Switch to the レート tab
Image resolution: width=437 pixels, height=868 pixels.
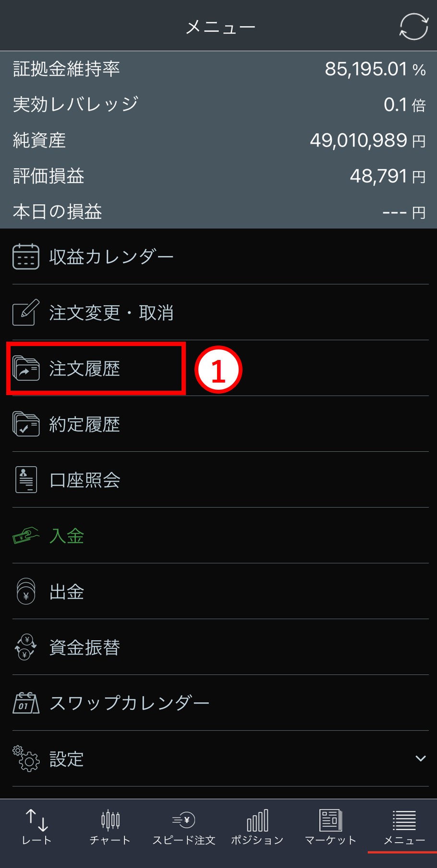click(x=36, y=827)
